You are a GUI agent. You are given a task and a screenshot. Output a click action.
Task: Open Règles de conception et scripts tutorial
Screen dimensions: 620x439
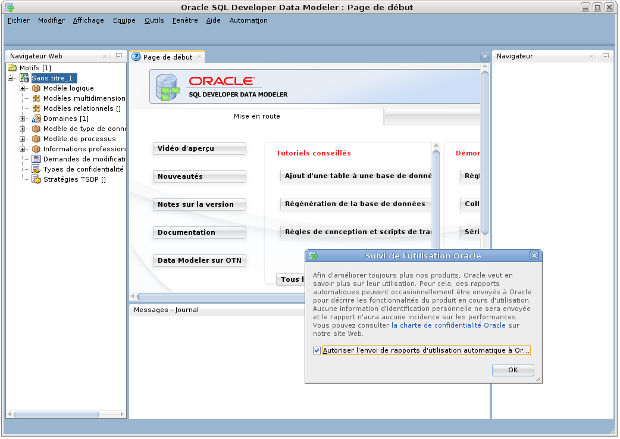(355, 232)
